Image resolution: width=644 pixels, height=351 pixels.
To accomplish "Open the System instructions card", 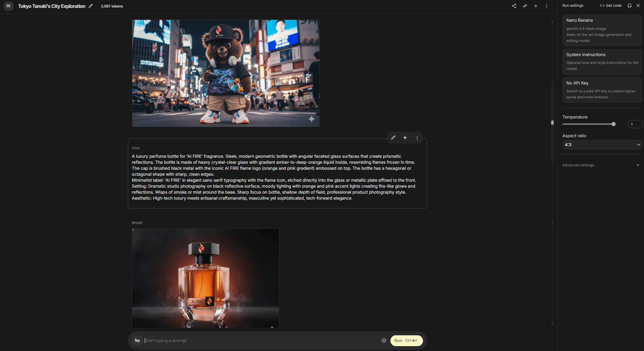I will click(602, 61).
